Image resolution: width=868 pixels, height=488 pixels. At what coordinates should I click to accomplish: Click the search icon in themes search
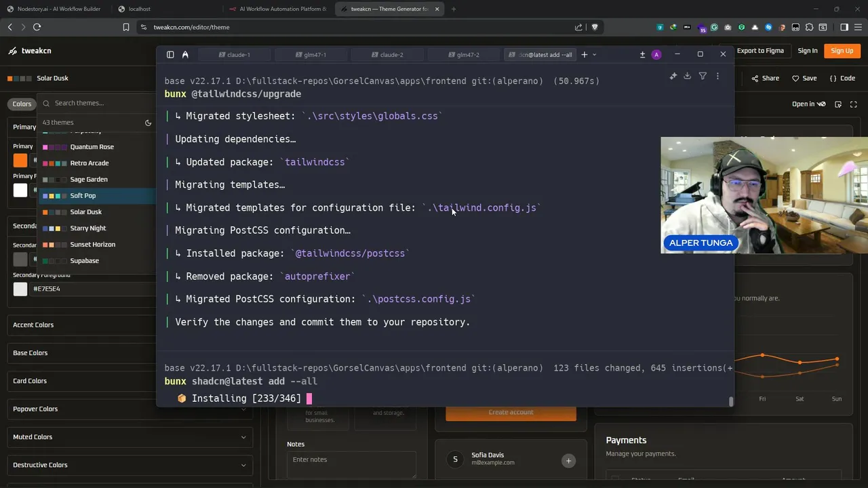tap(46, 103)
